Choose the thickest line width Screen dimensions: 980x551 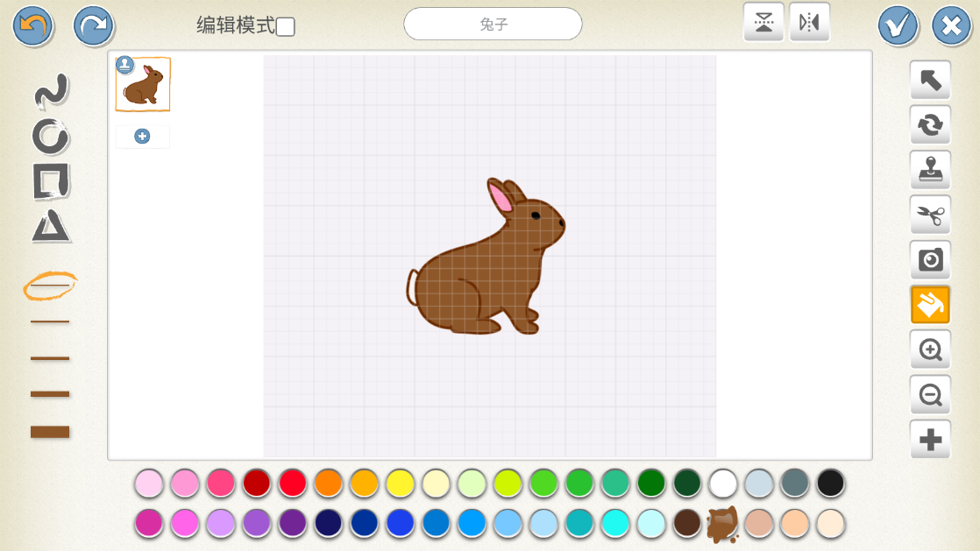(x=50, y=431)
